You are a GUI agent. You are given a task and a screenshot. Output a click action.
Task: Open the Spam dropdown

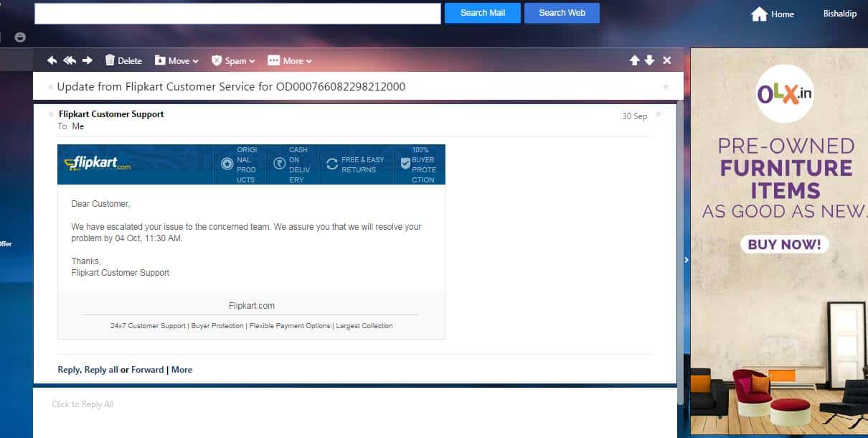233,60
